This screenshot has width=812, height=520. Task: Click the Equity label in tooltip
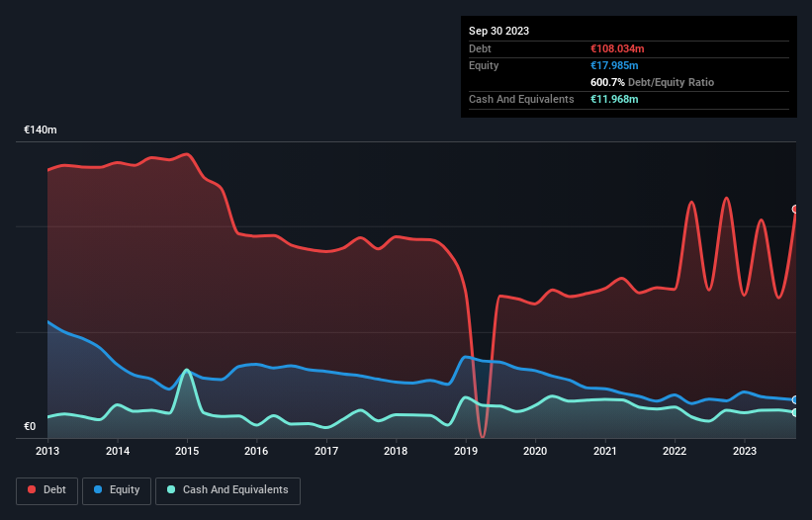pyautogui.click(x=484, y=65)
